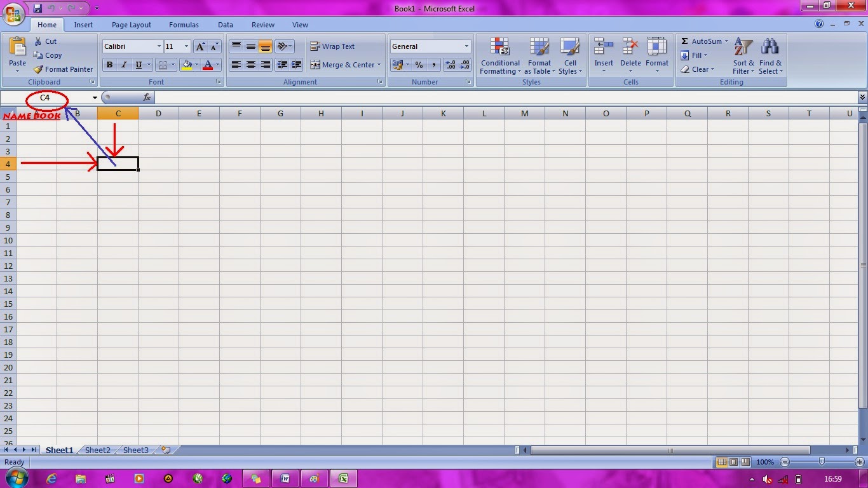This screenshot has height=488, width=868.
Task: Click the Copy command
Action: click(48, 55)
